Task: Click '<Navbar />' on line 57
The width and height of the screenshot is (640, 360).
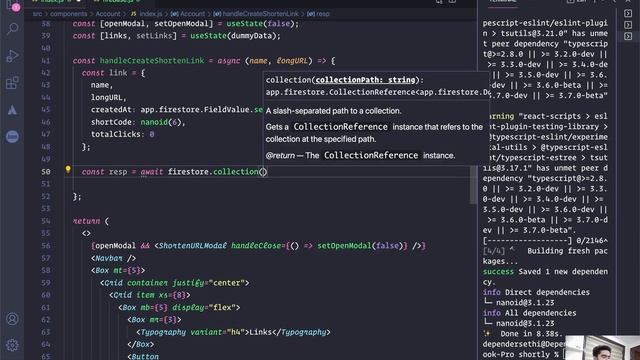Action: pyautogui.click(x=113, y=258)
